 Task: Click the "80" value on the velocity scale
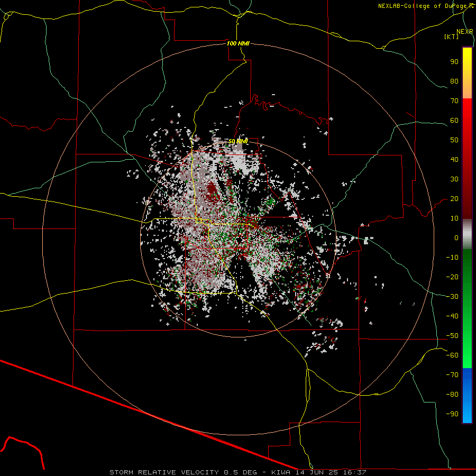point(454,81)
